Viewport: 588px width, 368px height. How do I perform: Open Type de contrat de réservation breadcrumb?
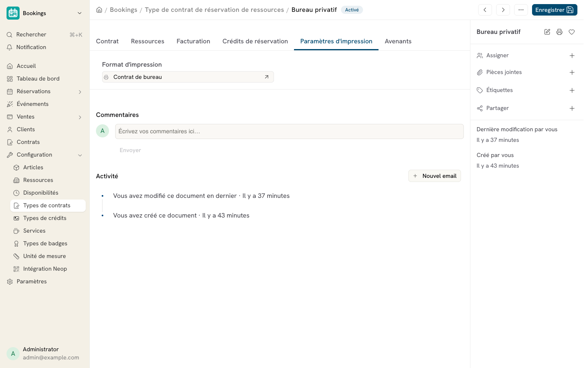click(x=214, y=10)
